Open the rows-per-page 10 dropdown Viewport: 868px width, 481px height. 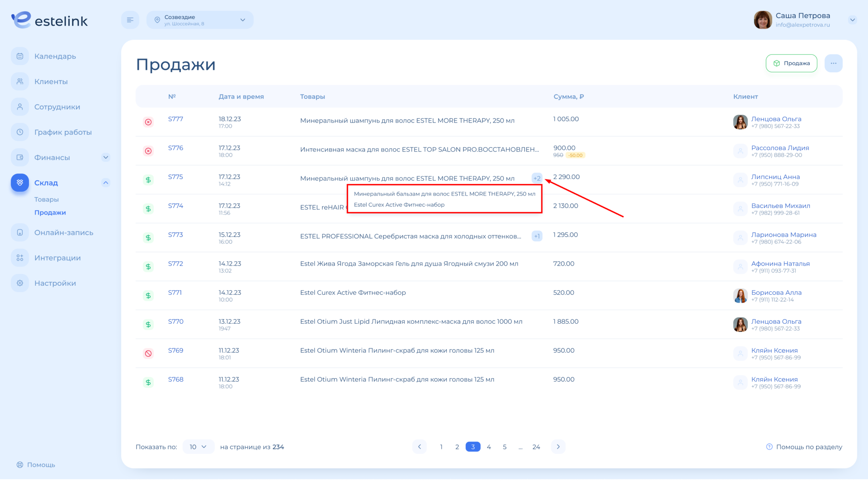198,447
